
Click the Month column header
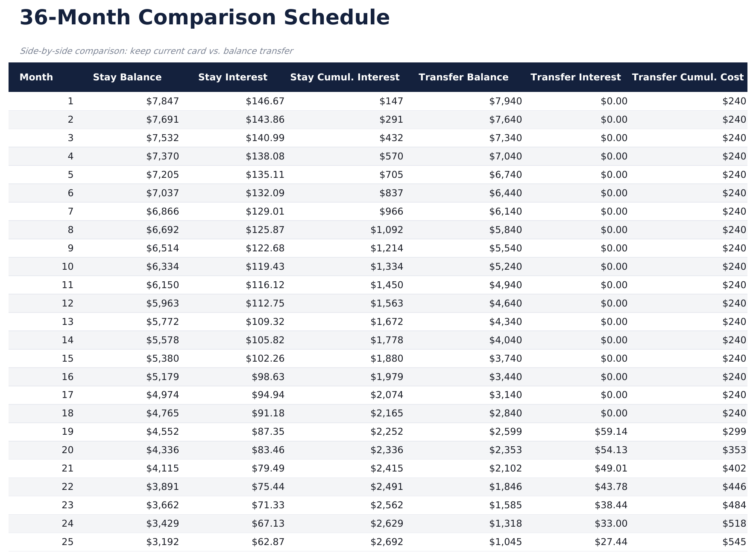[36, 77]
